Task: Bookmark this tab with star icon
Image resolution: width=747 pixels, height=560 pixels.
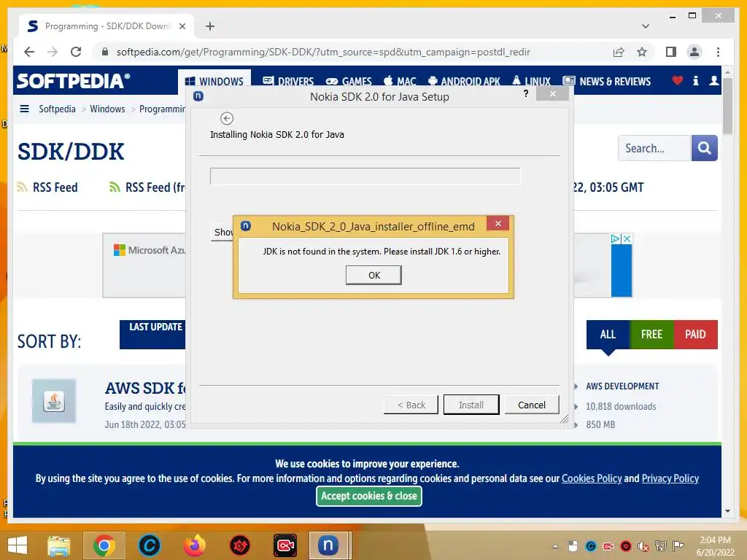Action: point(642,52)
